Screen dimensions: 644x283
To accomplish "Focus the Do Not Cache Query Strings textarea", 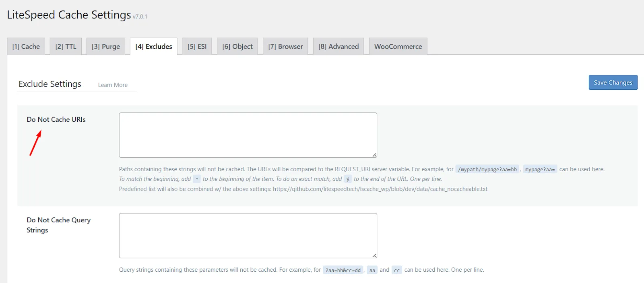I will pyautogui.click(x=248, y=236).
